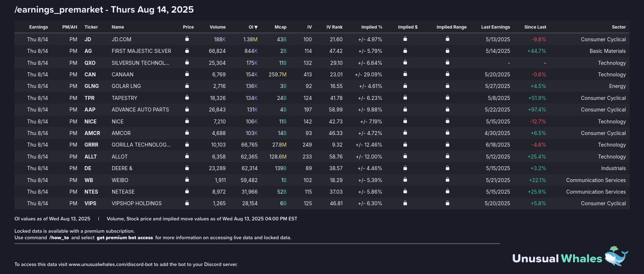This screenshot has height=274, width=644.
Task: Click the Implied Range lock for WB
Action: pos(448,180)
